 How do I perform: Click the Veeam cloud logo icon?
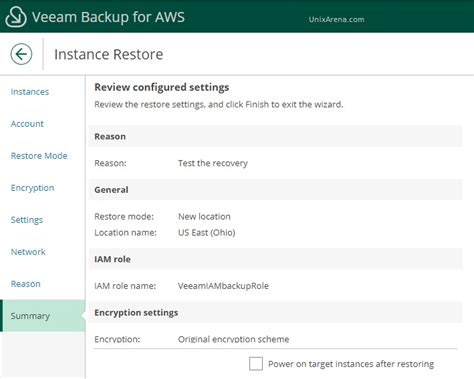tap(16, 17)
